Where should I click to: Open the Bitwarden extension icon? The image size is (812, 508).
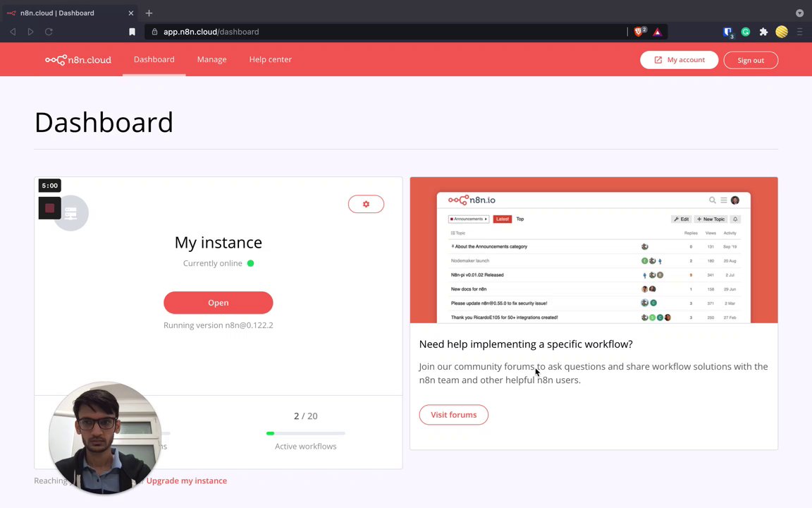[x=727, y=32]
